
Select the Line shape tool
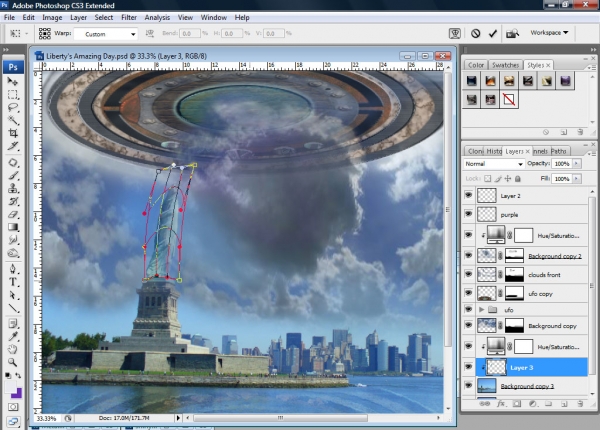(x=13, y=308)
